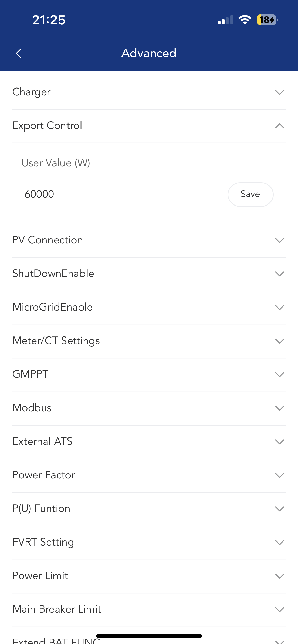Tap the cellular signal bars icon

tap(225, 20)
